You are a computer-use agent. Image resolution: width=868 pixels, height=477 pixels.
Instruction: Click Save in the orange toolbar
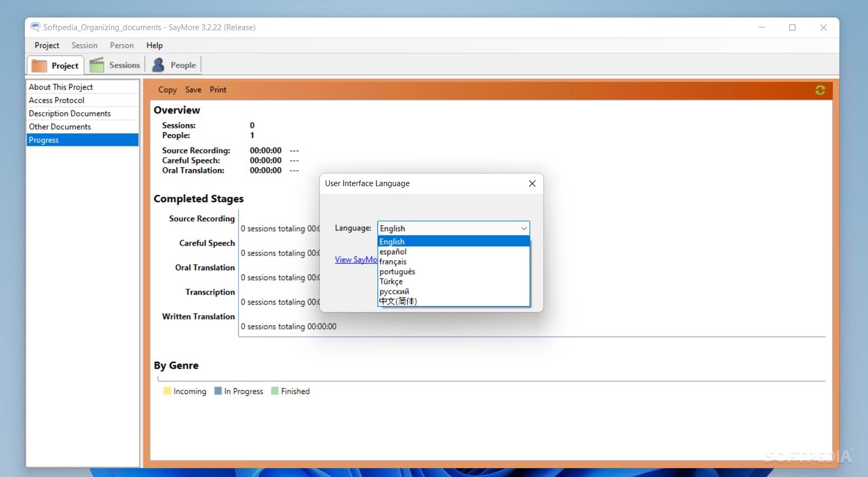coord(193,90)
